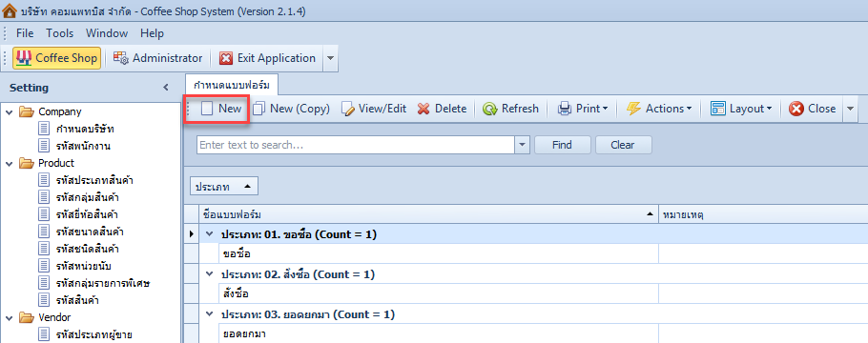Open the Print dropdown
Screen dimensions: 868x343
(x=583, y=109)
